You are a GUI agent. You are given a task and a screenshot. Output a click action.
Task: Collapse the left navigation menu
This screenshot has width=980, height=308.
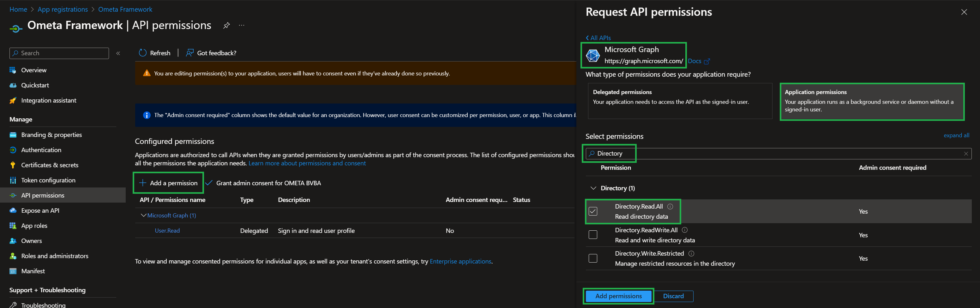118,53
